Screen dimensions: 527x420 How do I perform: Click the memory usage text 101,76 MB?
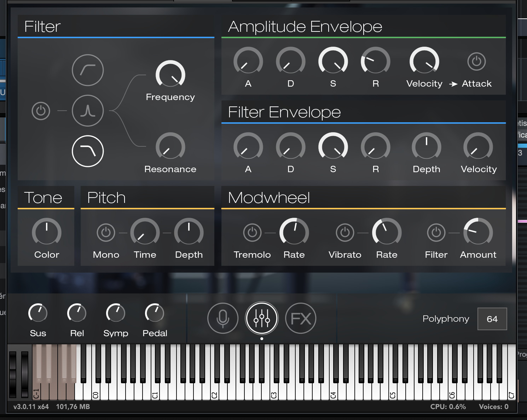73,407
